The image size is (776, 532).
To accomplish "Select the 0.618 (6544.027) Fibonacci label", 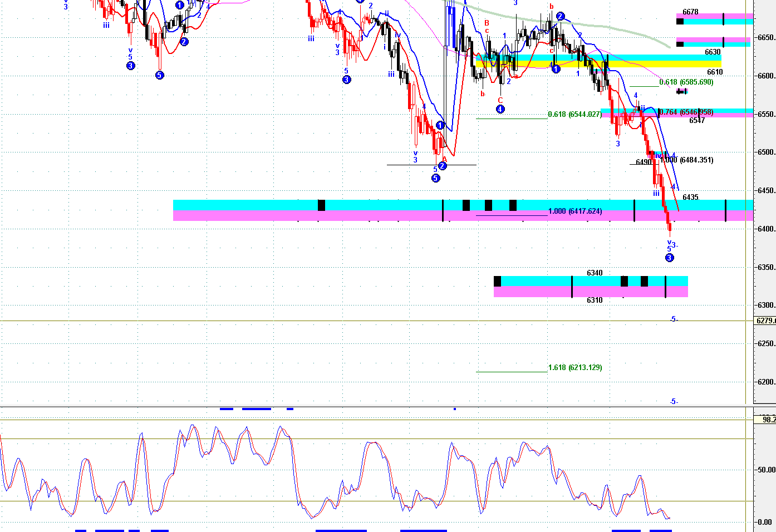I will point(574,115).
